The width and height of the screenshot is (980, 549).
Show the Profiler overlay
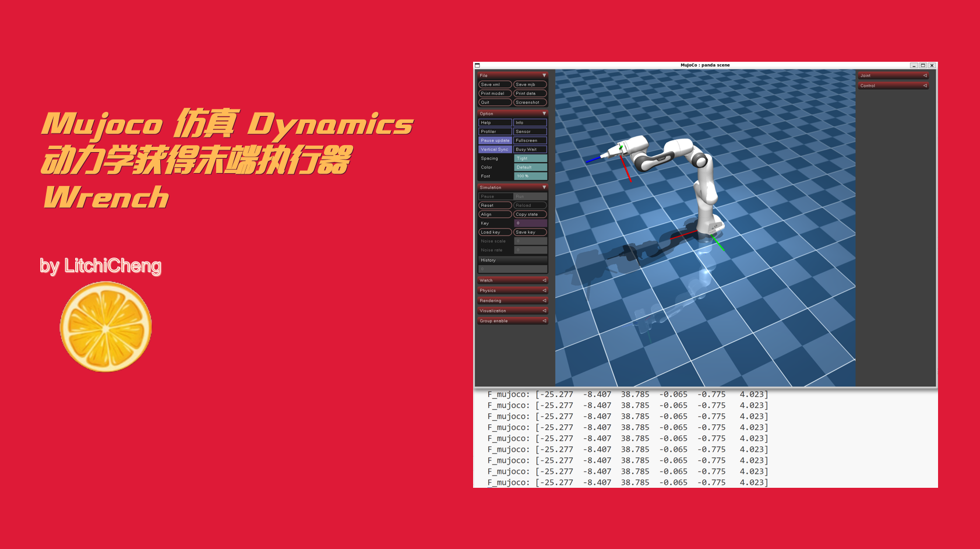click(x=494, y=131)
